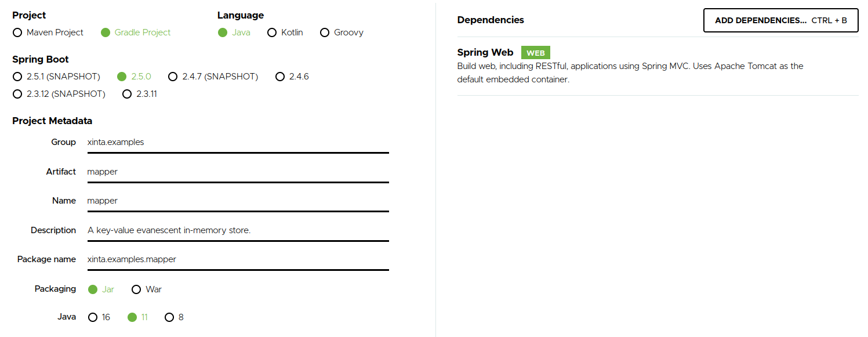Select the Maven Project radio button
Image resolution: width=868 pixels, height=337 pixels.
click(17, 32)
